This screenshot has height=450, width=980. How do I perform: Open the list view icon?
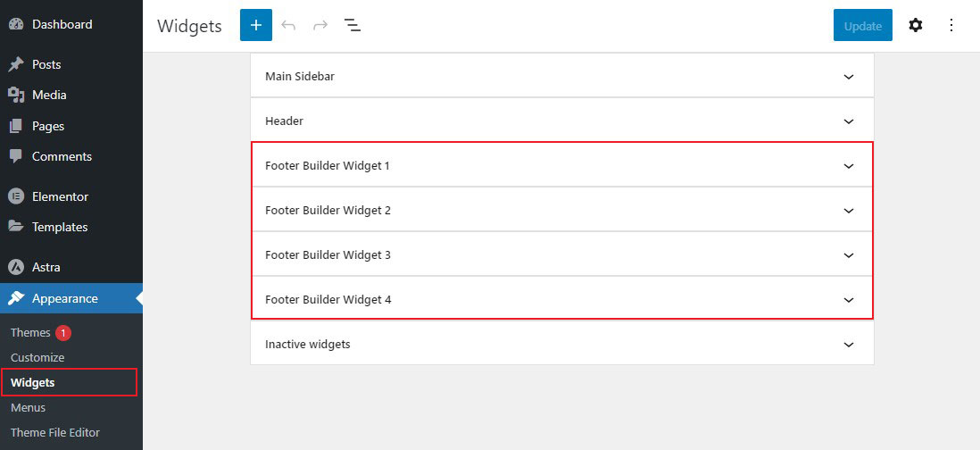click(x=353, y=26)
